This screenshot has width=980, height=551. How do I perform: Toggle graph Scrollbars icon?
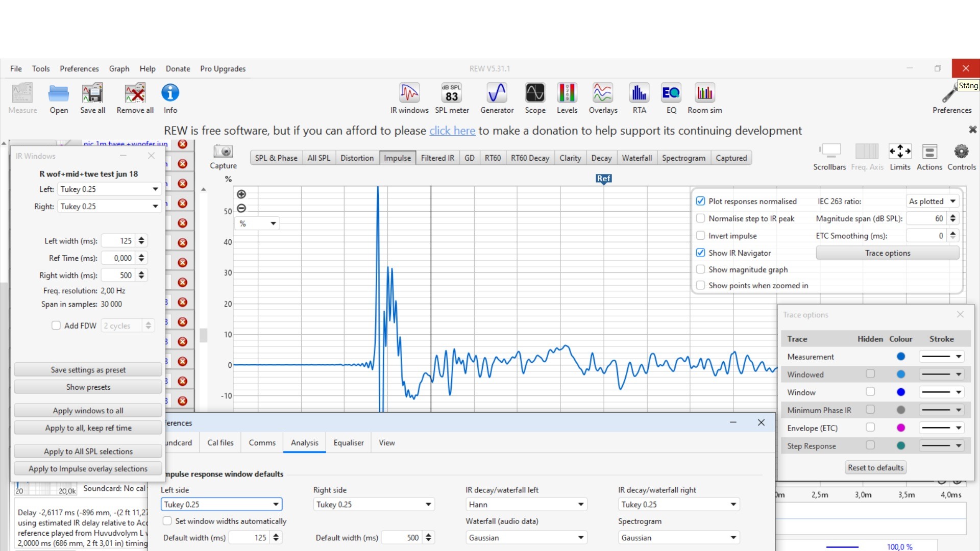[829, 157]
